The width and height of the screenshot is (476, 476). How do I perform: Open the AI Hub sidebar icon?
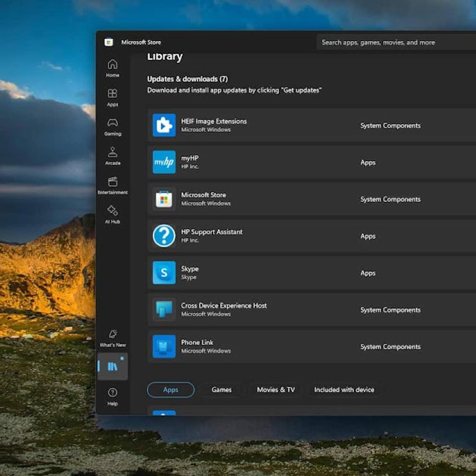pyautogui.click(x=112, y=214)
